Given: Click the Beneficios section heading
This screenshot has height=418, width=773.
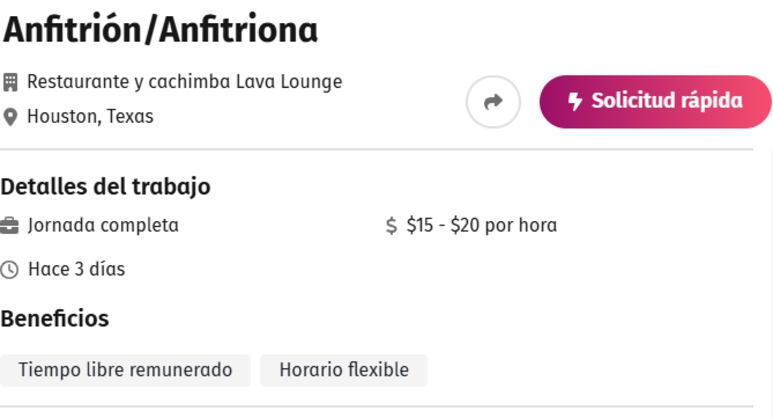Looking at the screenshot, I should pos(55,318).
